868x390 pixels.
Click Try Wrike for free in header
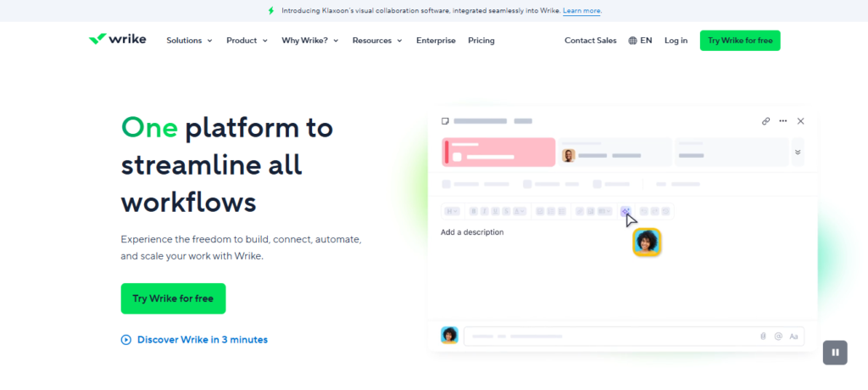(x=739, y=41)
